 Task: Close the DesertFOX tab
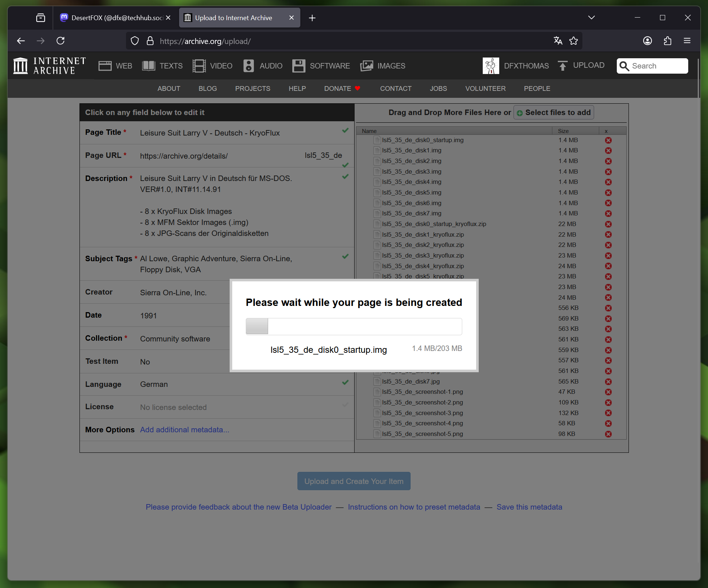[168, 18]
